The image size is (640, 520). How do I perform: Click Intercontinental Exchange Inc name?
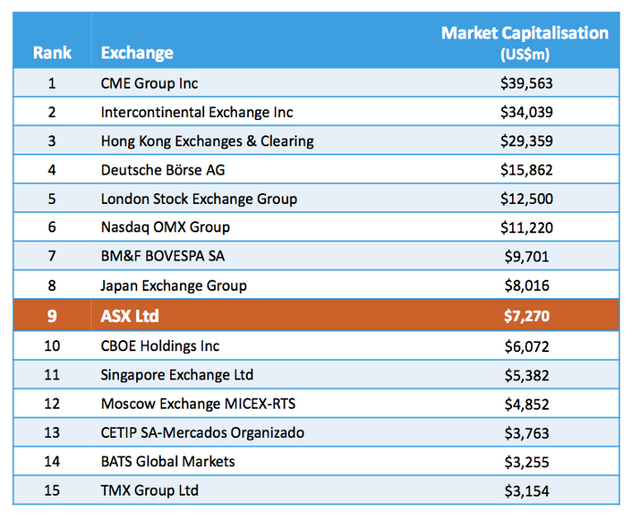tap(196, 112)
